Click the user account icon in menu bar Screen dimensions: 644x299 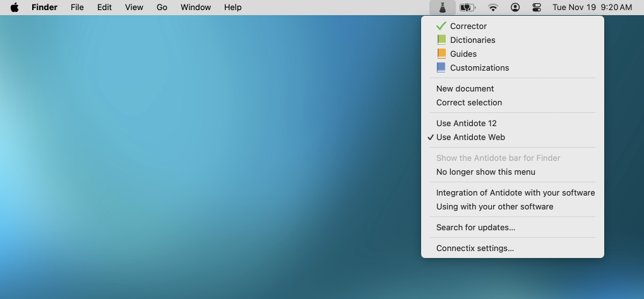pos(515,8)
